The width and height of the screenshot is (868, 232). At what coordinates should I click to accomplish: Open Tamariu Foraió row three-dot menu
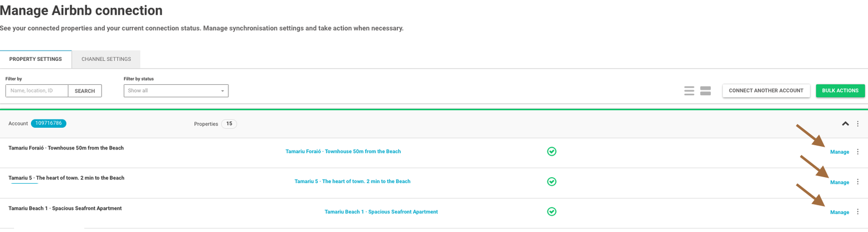coord(858,152)
